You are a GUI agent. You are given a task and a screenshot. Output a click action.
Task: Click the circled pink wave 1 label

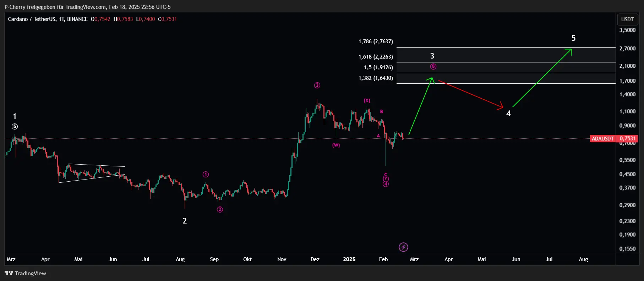point(206,174)
